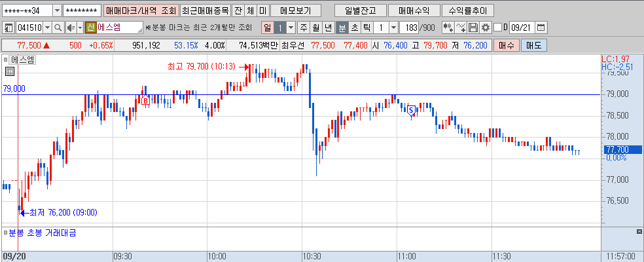644x262 pixels.
Task: Click the 시 76,400 open value
Action: (x=390, y=45)
